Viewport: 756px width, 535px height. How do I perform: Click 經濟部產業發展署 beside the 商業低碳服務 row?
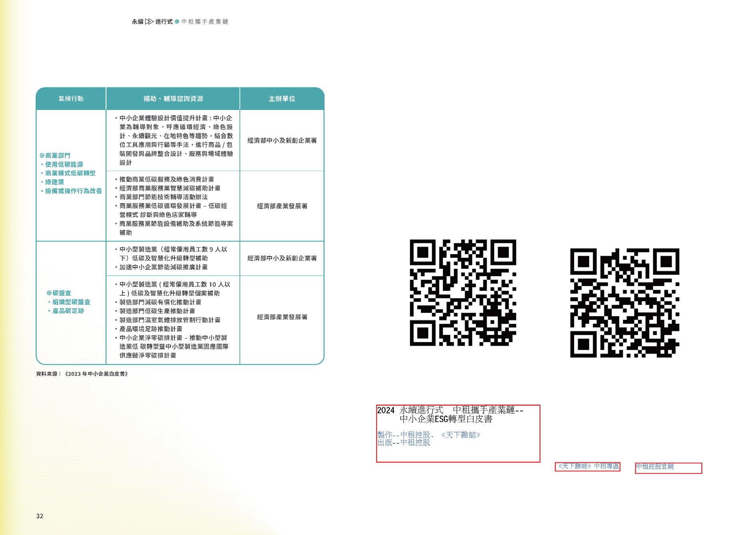pyautogui.click(x=282, y=206)
